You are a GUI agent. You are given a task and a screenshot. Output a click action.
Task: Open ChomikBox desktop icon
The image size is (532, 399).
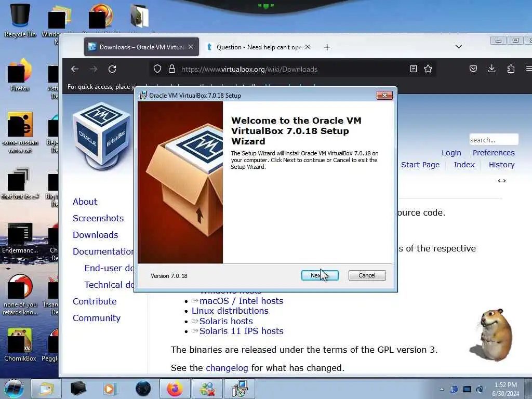coord(20,344)
